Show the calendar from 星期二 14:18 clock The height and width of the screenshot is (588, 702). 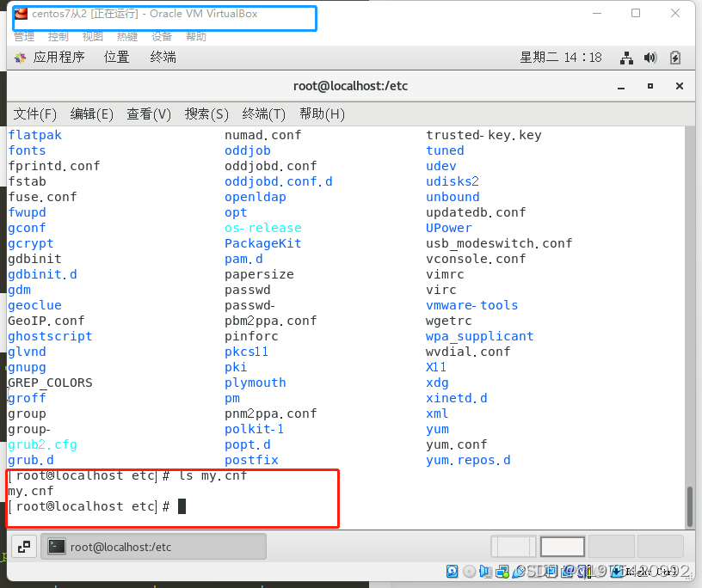561,58
